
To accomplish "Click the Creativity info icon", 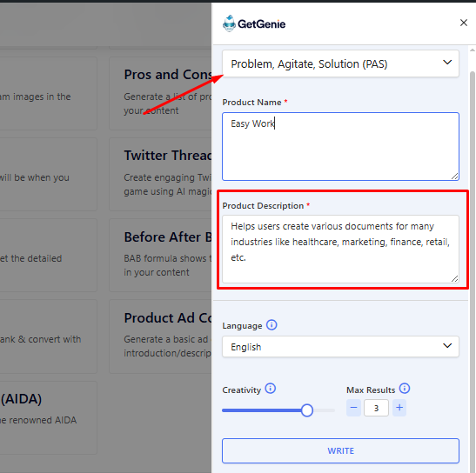I will click(x=270, y=389).
